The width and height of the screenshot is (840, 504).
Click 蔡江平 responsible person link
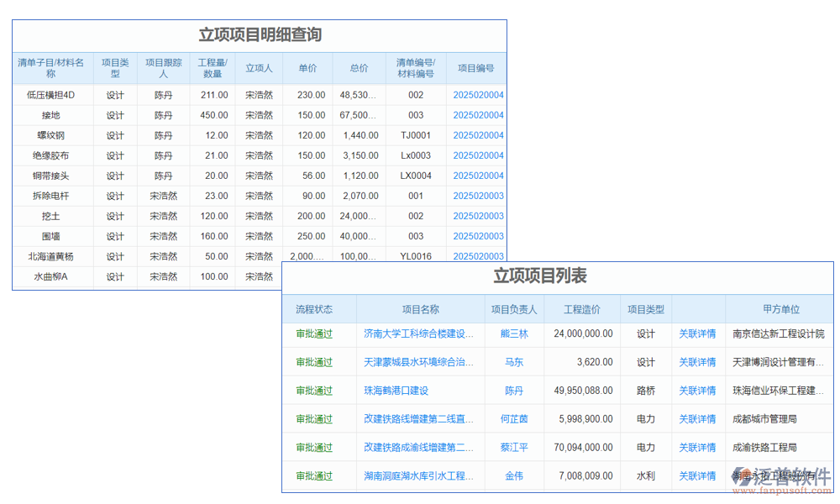(515, 447)
